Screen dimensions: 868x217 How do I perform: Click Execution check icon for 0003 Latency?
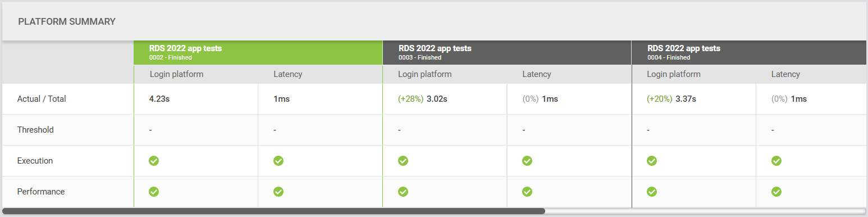(527, 161)
